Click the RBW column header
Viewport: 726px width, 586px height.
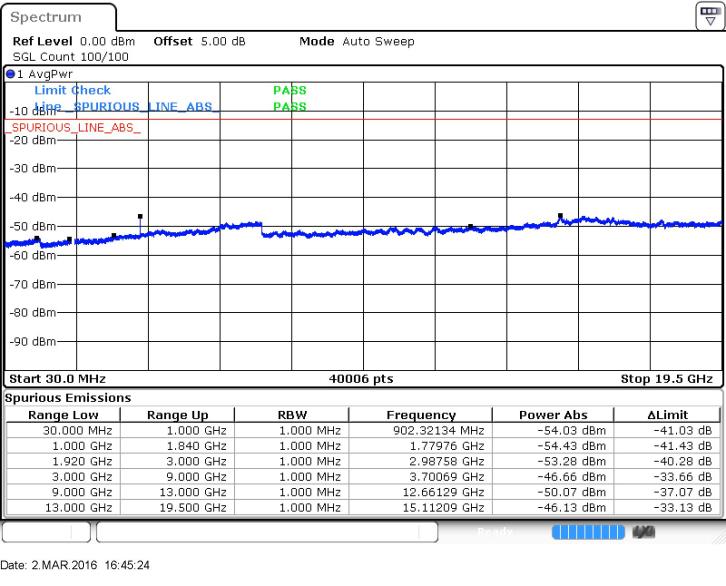click(x=292, y=415)
